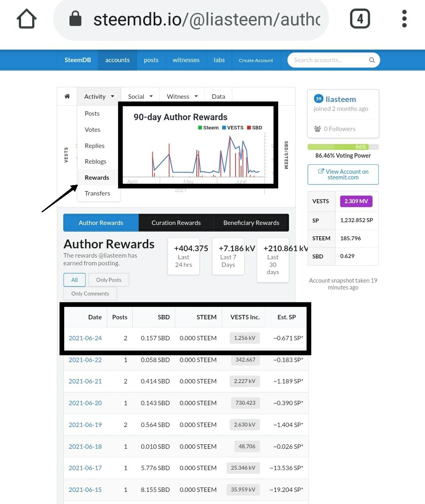The height and width of the screenshot is (504, 425).
Task: Click the red SBD legend swatch
Action: (x=249, y=127)
